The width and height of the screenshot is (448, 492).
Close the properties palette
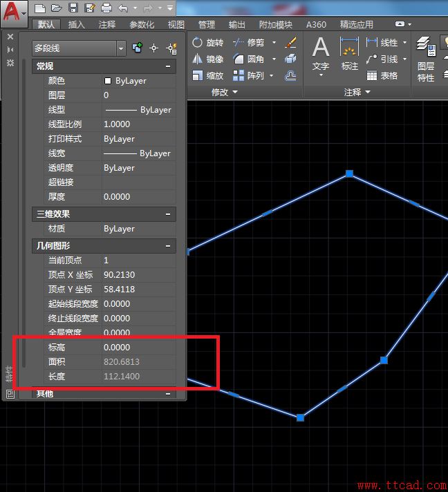pyautogui.click(x=10, y=37)
